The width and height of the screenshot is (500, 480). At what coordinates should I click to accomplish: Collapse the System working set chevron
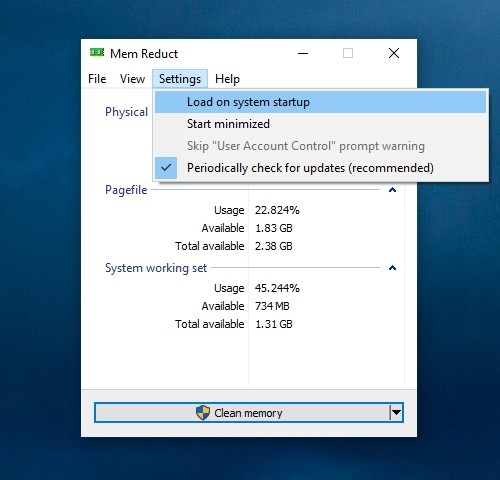point(392,268)
